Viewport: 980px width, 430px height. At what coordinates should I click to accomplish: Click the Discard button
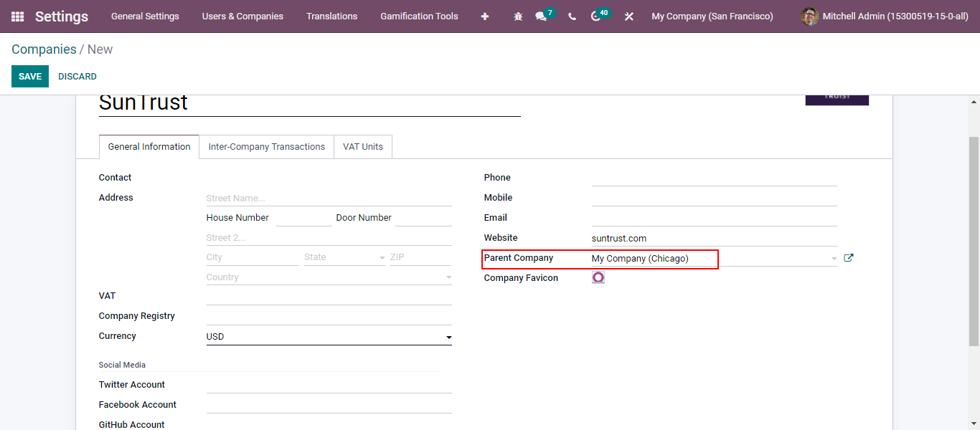tap(77, 77)
